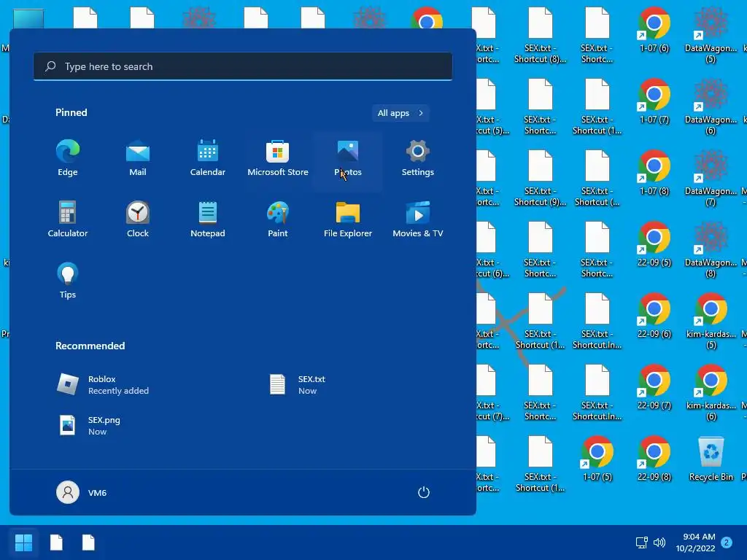This screenshot has width=747, height=560.
Task: Open the Paint app
Action: click(278, 219)
